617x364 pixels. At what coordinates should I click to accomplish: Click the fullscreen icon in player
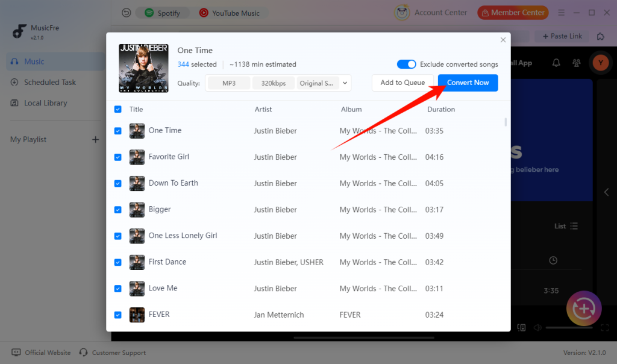point(605,328)
